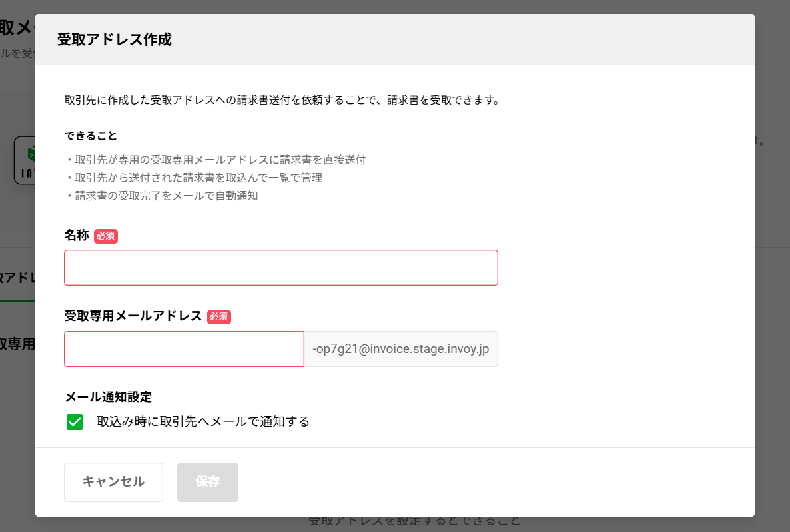Click the できること heading
Screen dimensions: 790x532
pyautogui.click(x=91, y=136)
